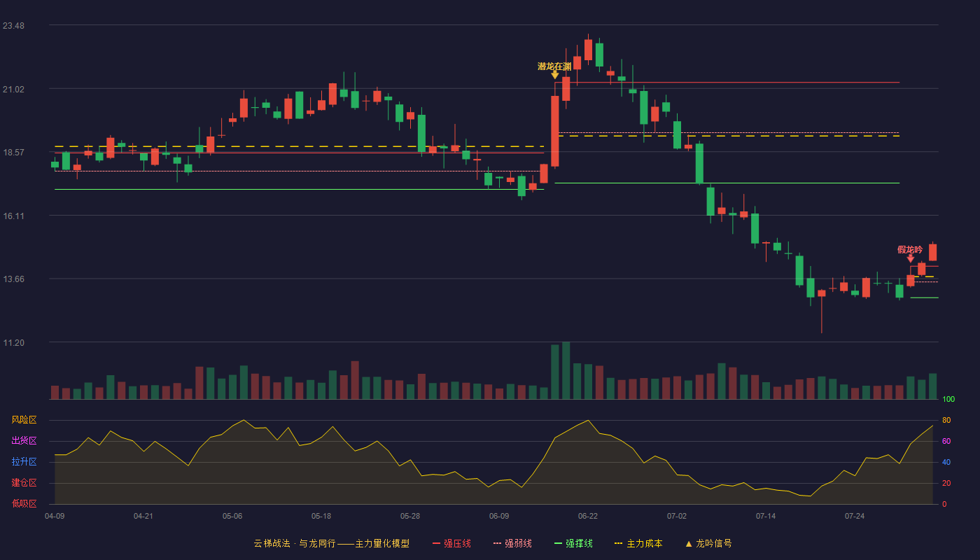
Task: Select the 建仓区 zone label
Action: (x=24, y=483)
